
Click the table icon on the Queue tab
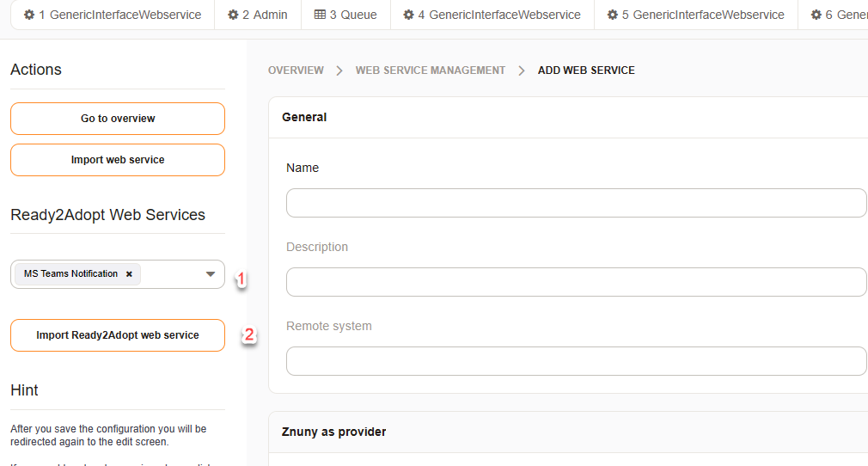tap(320, 15)
